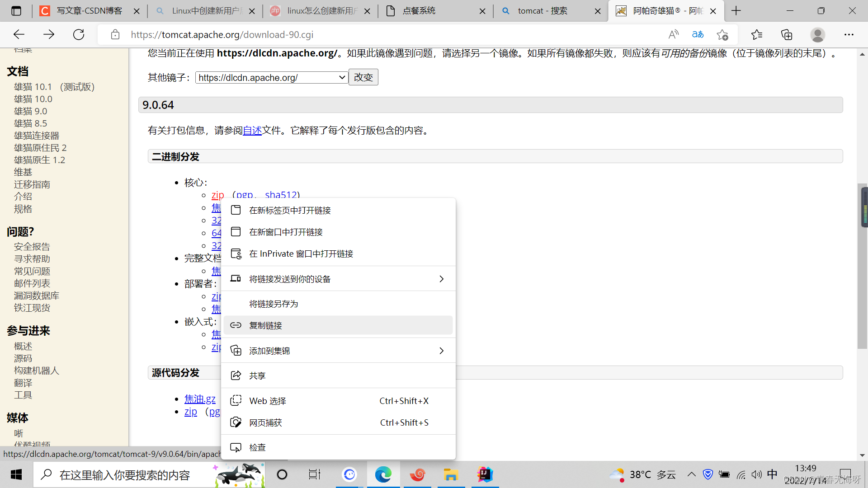Screen dimensions: 868x488
Task: Show hidden system tray icons
Action: tap(692, 474)
